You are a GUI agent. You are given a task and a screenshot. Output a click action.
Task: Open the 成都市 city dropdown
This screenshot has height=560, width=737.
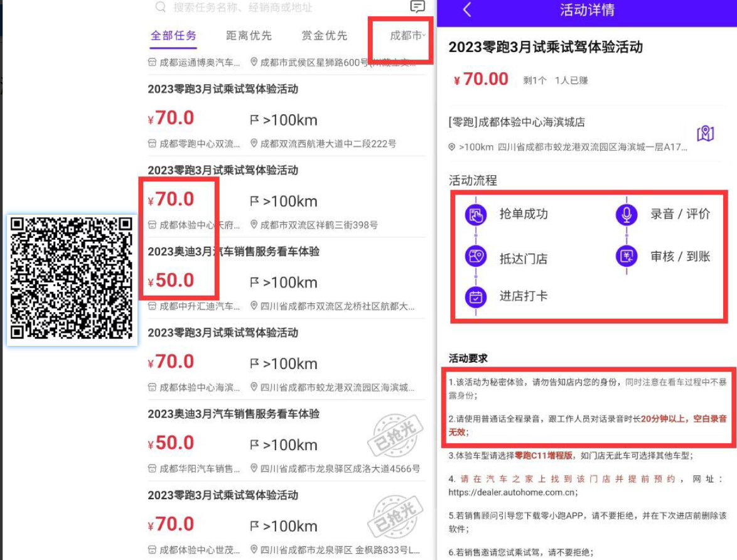[407, 35]
